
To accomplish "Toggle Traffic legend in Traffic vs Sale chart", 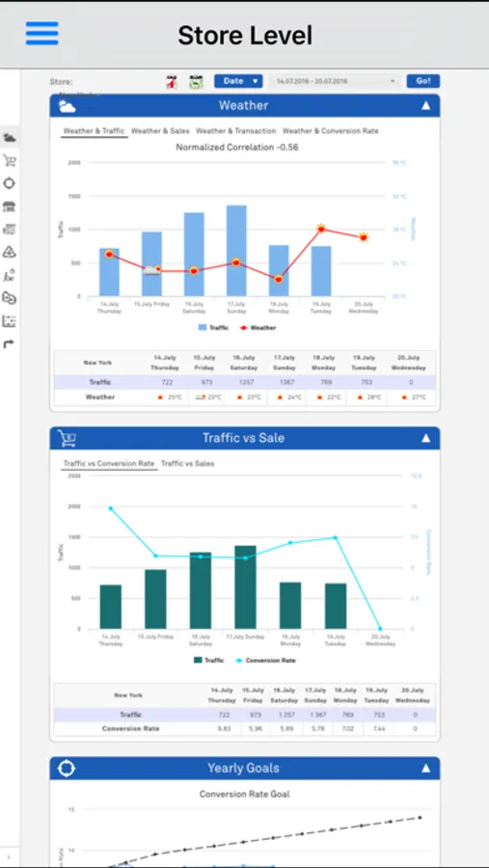I will [x=208, y=661].
